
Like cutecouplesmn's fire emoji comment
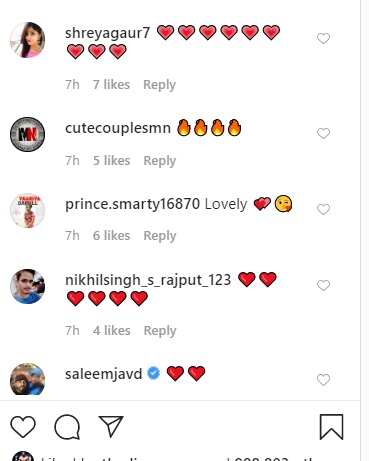(323, 133)
